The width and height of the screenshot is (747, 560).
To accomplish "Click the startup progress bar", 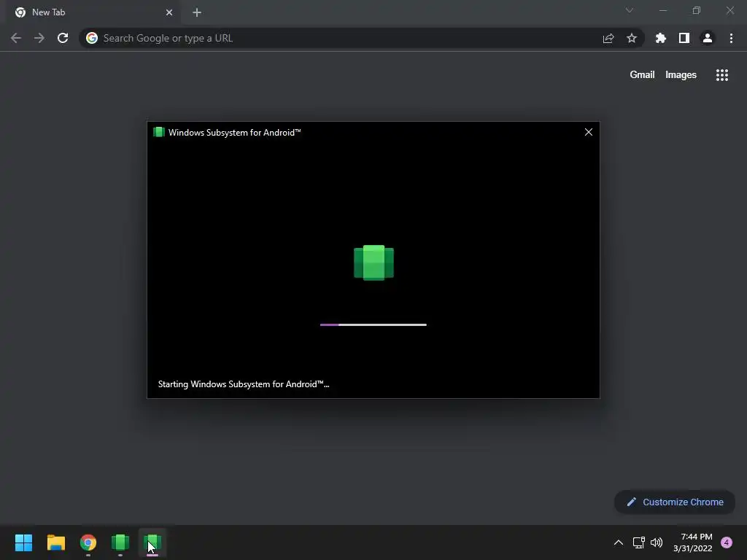I will (373, 324).
